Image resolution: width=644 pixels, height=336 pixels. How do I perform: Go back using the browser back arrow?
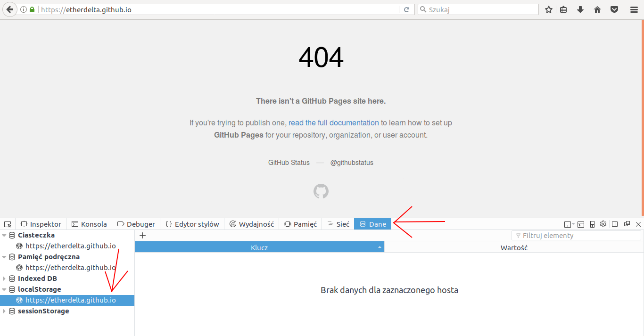click(x=9, y=9)
